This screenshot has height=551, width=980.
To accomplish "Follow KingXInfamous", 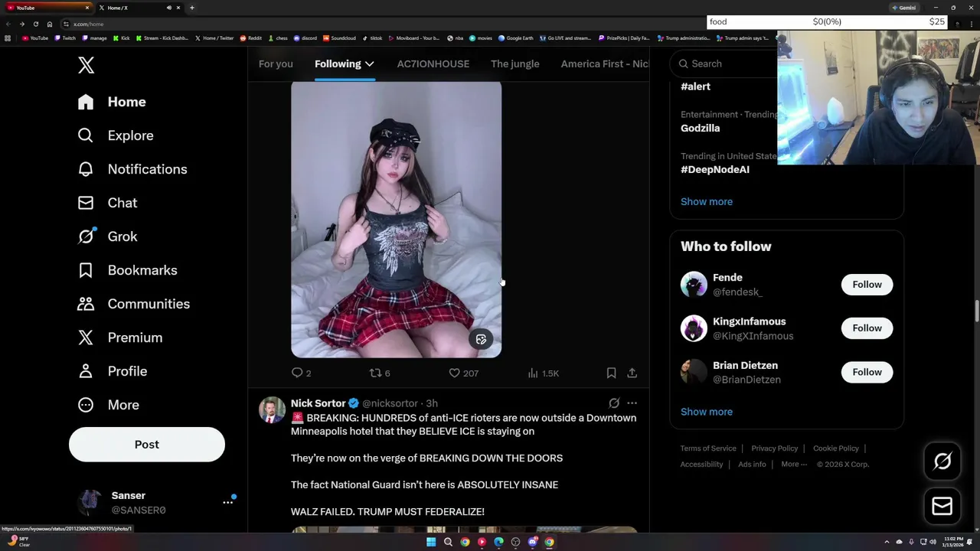I will tap(867, 328).
